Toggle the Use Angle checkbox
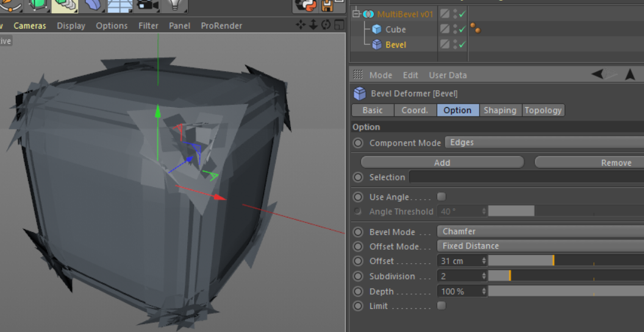 point(442,197)
